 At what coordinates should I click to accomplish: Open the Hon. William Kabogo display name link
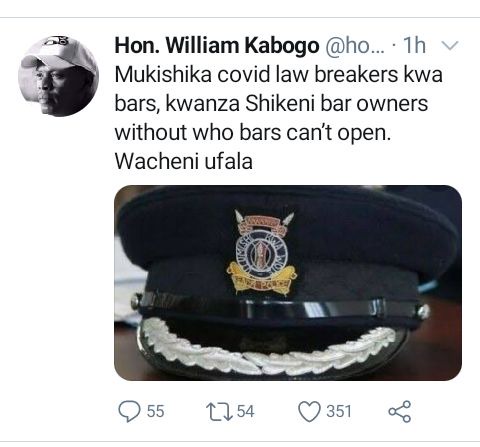pos(217,45)
